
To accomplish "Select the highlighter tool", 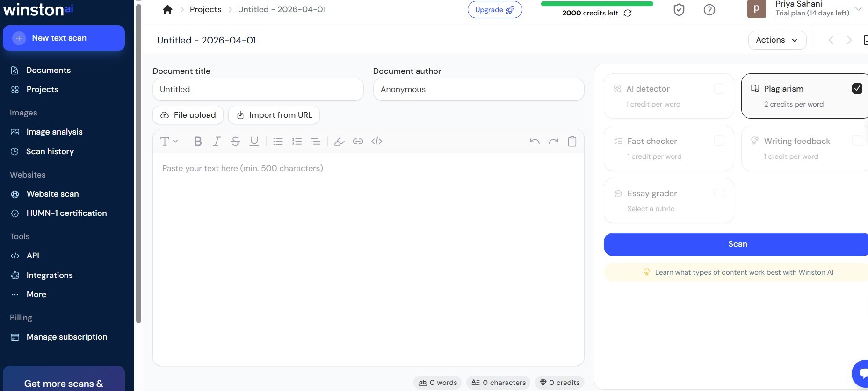I will (x=340, y=142).
